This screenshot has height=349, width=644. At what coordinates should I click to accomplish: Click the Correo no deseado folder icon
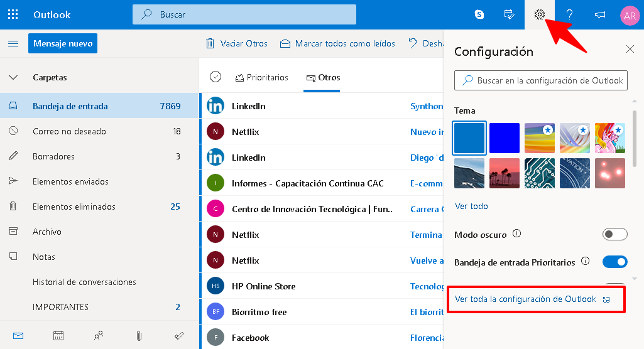pos(13,131)
